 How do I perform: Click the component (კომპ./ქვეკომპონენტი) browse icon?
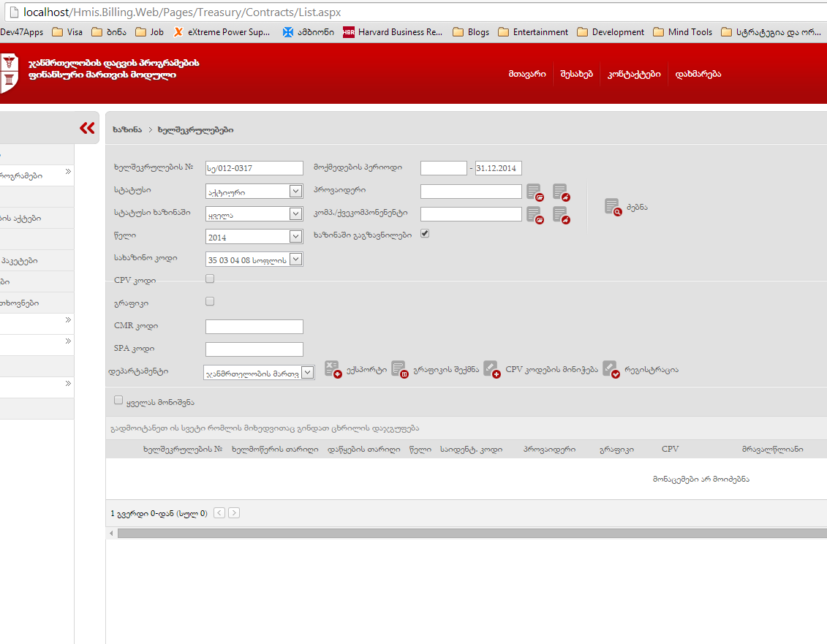(x=535, y=215)
